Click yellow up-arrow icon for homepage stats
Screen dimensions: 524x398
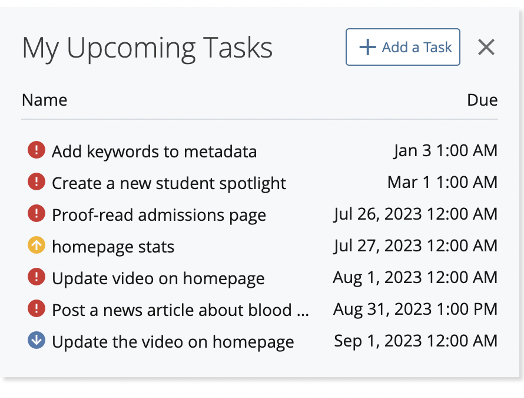coord(36,245)
